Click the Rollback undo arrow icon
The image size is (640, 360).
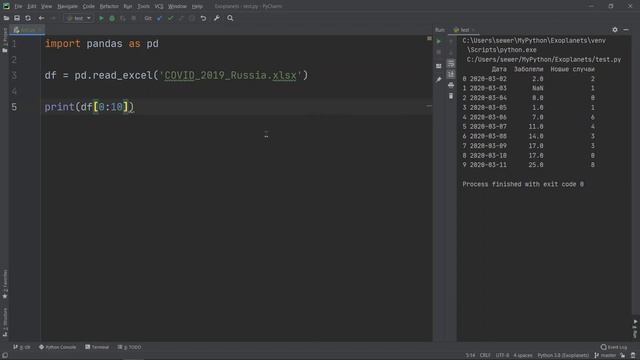click(x=203, y=18)
